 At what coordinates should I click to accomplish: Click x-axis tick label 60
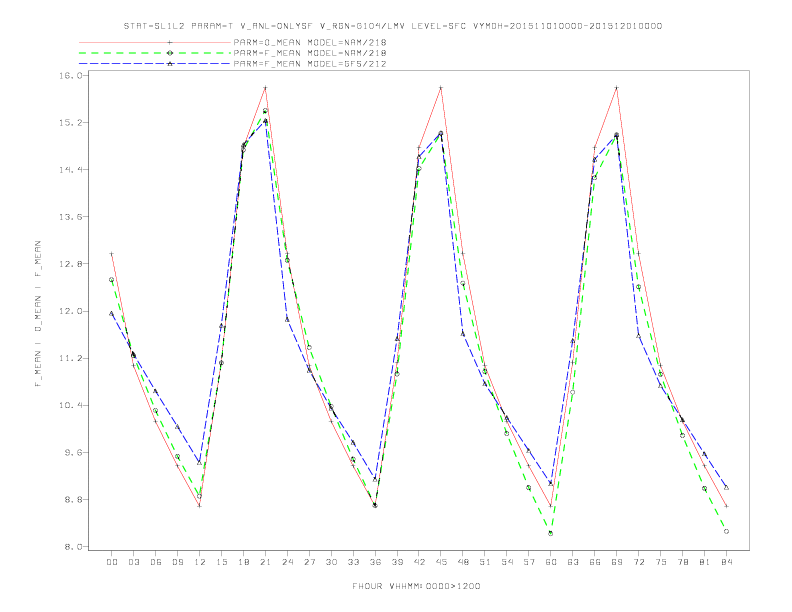551,562
